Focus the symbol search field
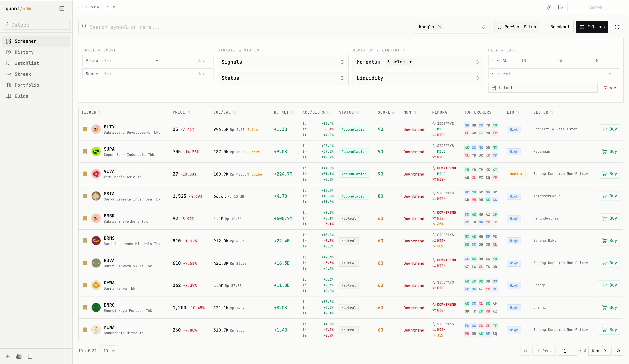Image resolution: width=629 pixels, height=364 pixels. point(244,27)
